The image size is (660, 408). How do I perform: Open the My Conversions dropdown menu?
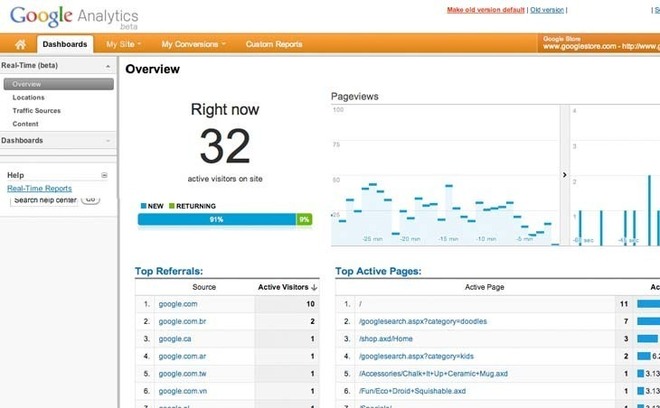click(194, 44)
